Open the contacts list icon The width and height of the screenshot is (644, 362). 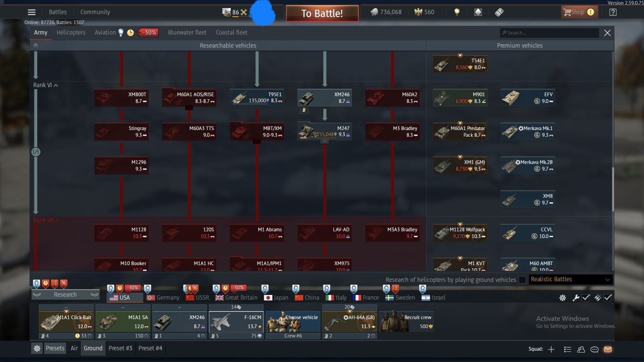pos(568,349)
